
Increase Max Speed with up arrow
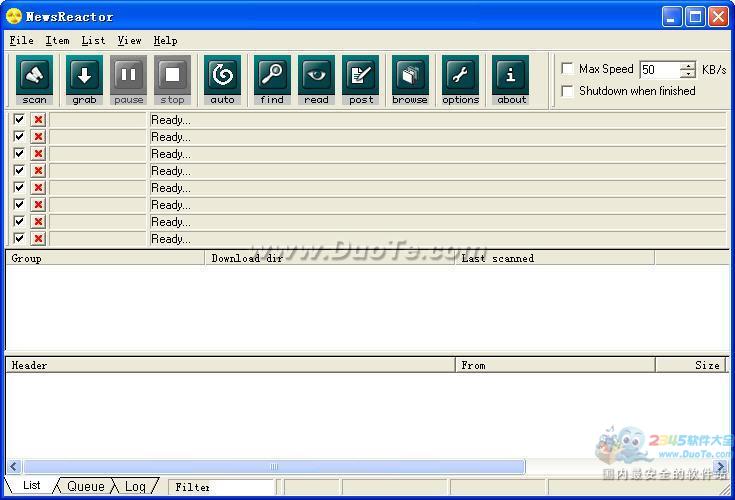(688, 66)
